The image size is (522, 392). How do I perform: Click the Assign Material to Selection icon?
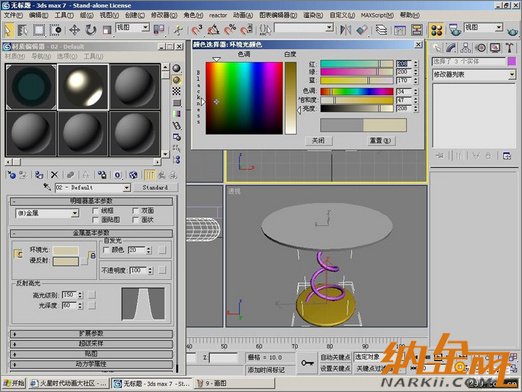39,175
